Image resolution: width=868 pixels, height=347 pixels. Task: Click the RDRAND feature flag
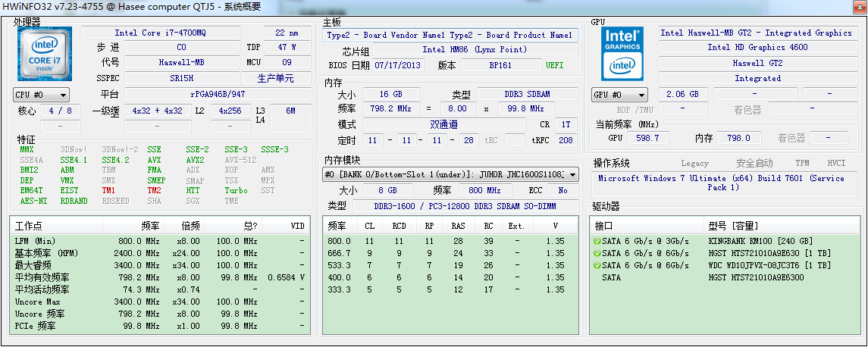pos(74,201)
